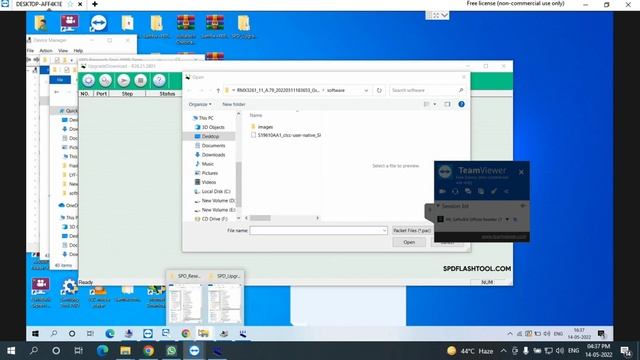Viewport: 640px width, 360px height.
Task: Expand the TeamViewer toolbar chevron at top
Action: pyautogui.click(x=444, y=16)
